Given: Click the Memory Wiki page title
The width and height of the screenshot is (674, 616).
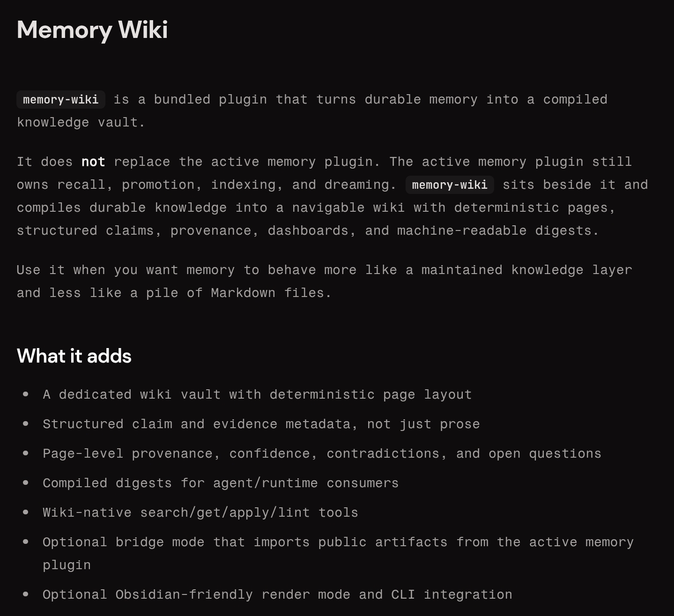Looking at the screenshot, I should [92, 30].
